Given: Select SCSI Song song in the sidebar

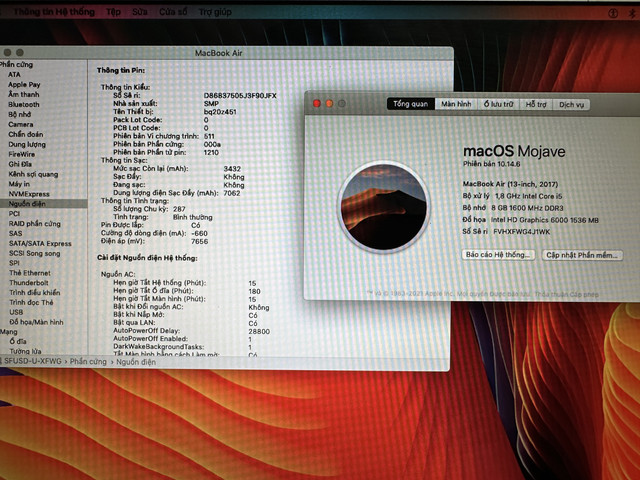Looking at the screenshot, I should (35, 253).
